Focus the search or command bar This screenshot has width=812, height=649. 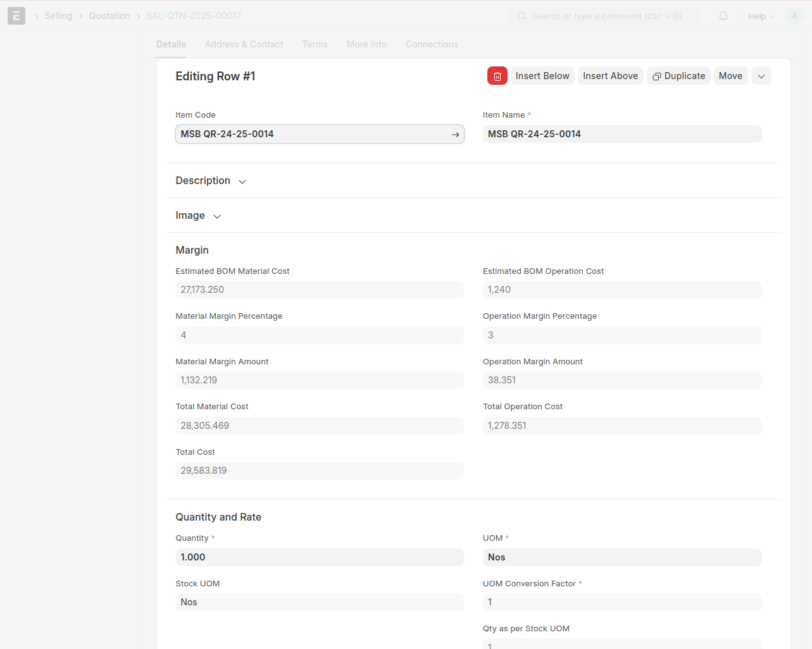pyautogui.click(x=604, y=16)
